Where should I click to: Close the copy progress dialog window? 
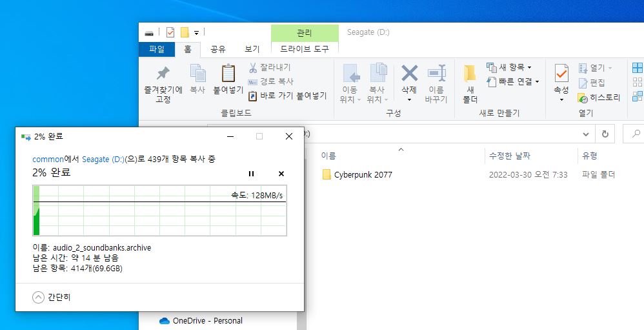(289, 136)
